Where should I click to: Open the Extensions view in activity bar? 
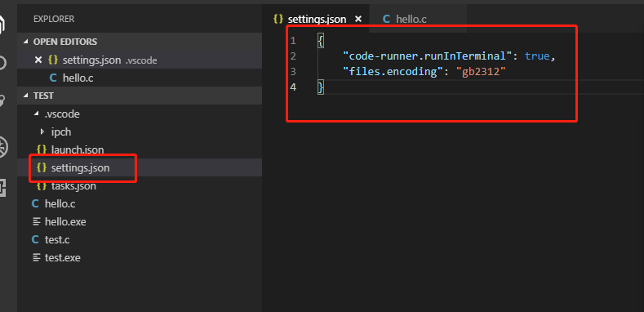point(3,189)
